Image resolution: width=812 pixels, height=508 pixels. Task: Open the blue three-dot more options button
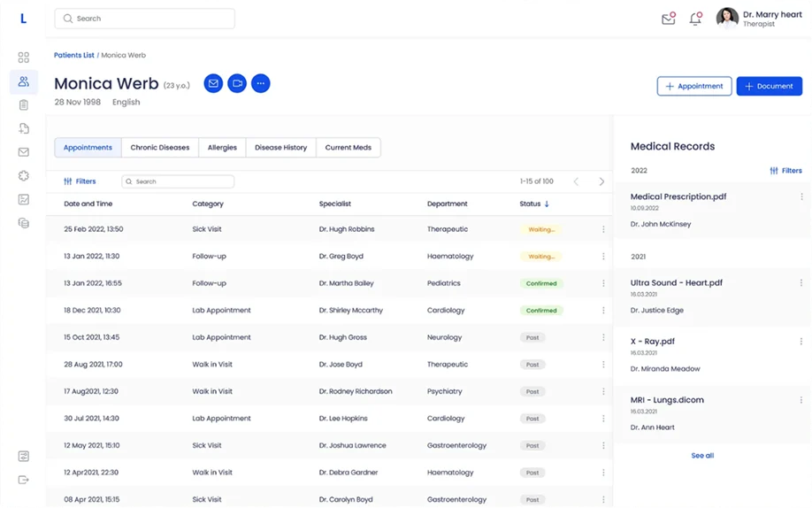[x=260, y=83]
